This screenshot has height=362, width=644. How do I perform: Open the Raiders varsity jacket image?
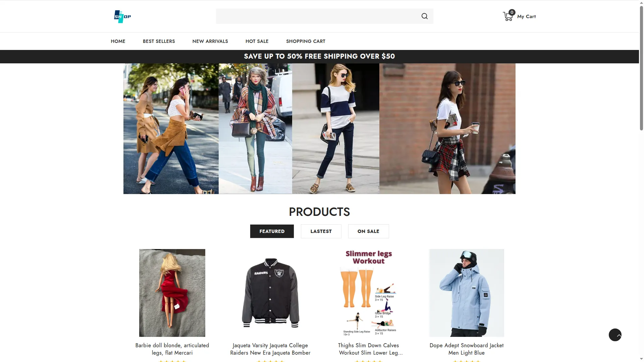pyautogui.click(x=270, y=293)
